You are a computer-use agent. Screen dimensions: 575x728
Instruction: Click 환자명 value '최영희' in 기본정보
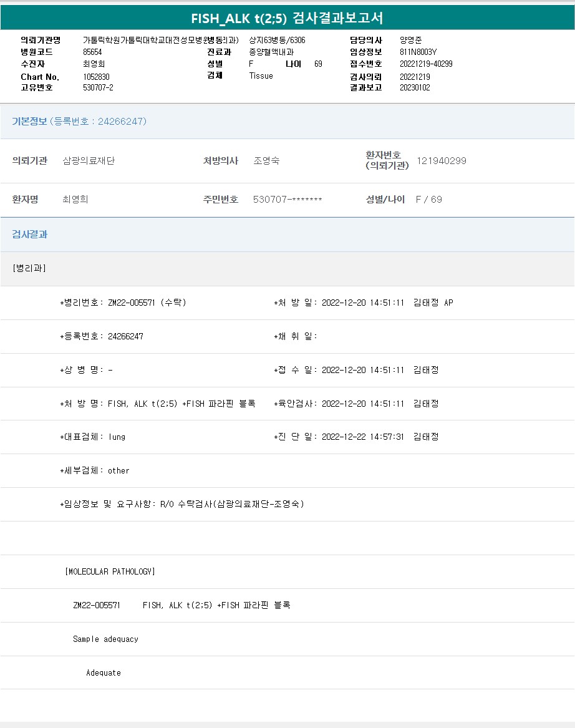(x=75, y=199)
